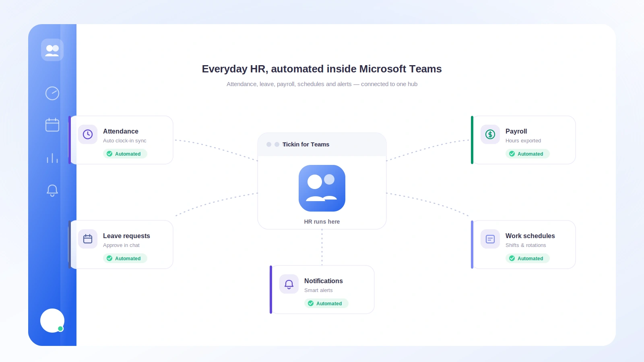Click the Automated badge under Work schedules
This screenshot has height=362, width=644.
pyautogui.click(x=528, y=258)
